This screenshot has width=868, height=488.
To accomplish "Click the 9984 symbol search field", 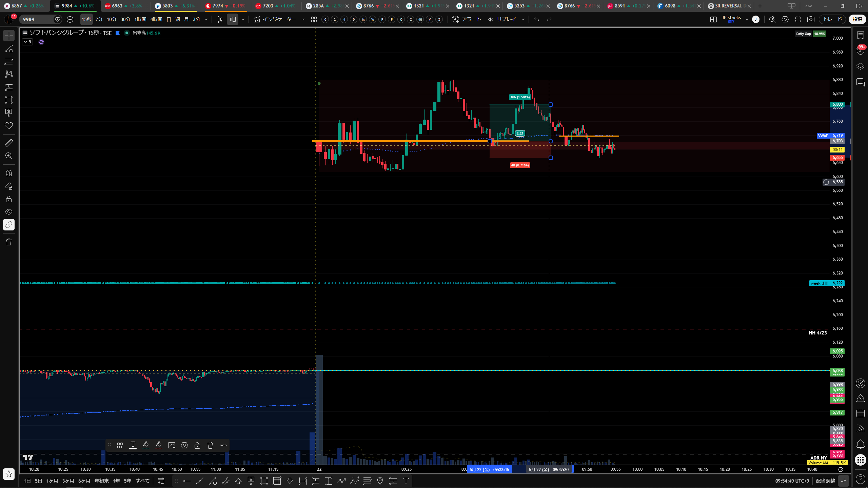I will tap(37, 19).
